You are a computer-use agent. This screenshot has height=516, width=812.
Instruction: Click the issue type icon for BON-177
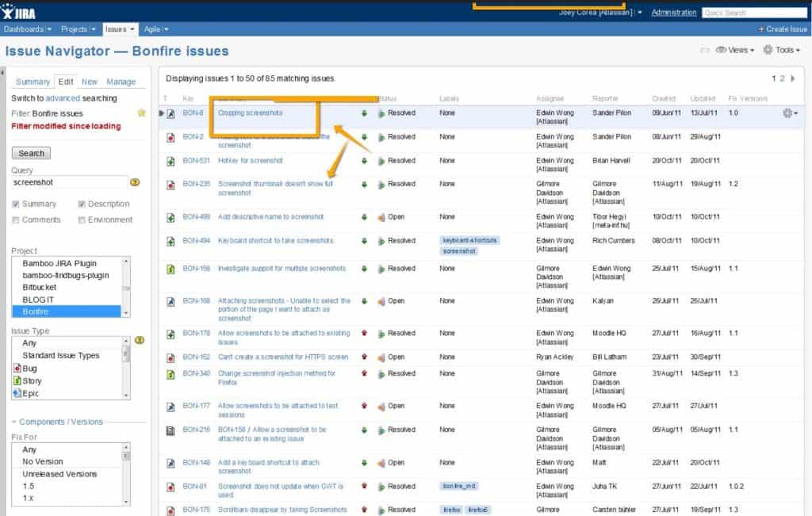tap(170, 407)
